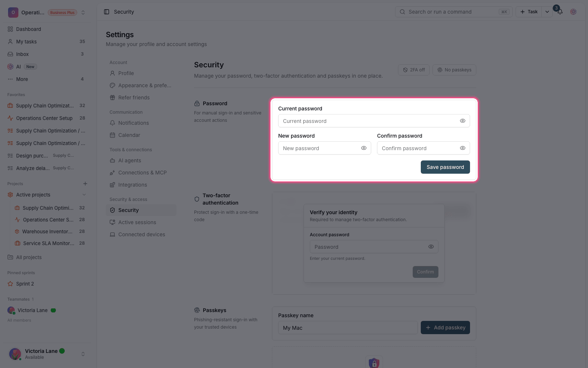
Task: Show the account password in verify dialog
Action: 431,247
